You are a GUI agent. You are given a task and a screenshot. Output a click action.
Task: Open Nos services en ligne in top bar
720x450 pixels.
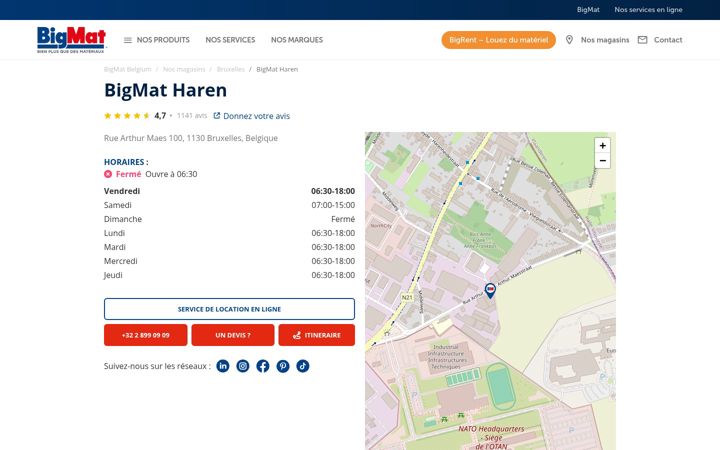(x=648, y=10)
